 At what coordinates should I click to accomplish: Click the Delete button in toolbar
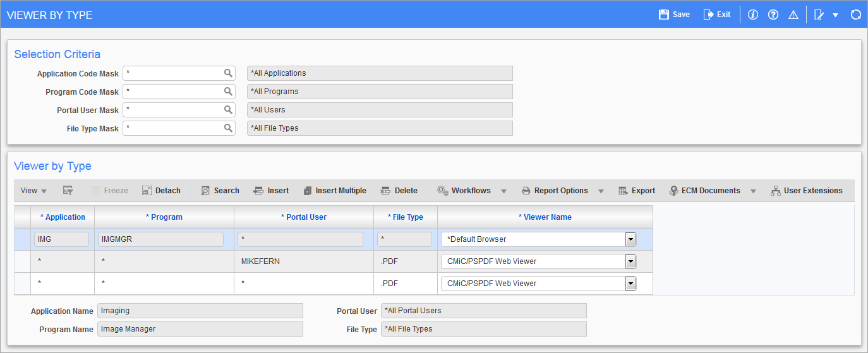click(399, 191)
